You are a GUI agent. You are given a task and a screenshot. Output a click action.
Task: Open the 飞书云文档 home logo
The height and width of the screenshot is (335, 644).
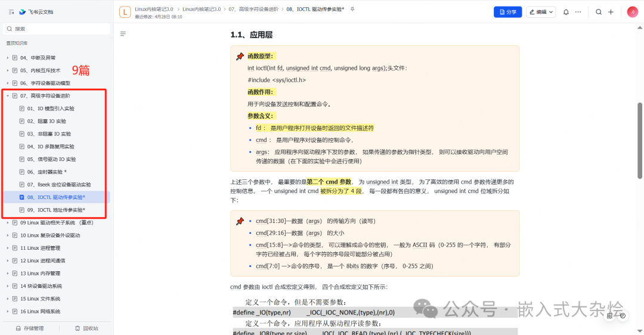(36, 12)
